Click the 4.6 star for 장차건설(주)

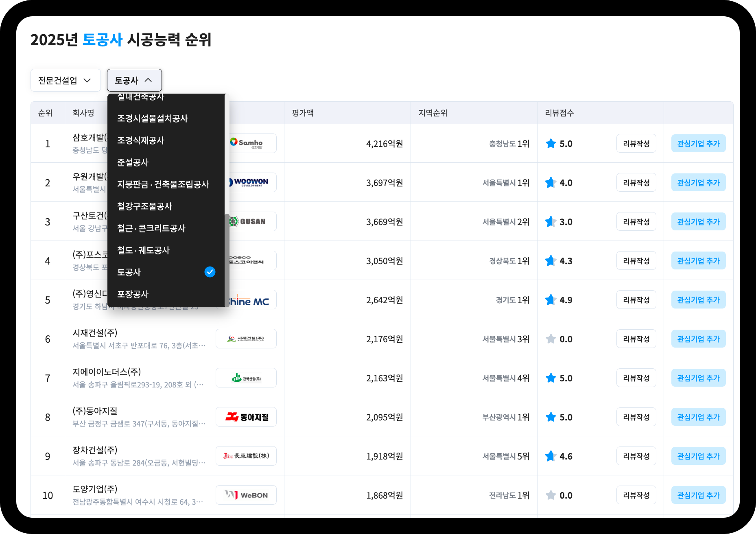click(551, 456)
